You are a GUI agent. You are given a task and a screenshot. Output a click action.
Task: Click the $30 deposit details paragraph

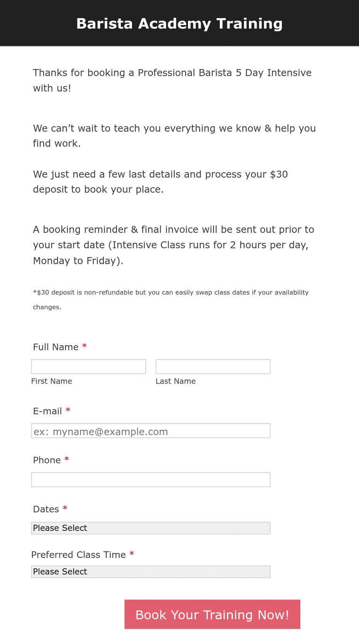click(x=160, y=182)
